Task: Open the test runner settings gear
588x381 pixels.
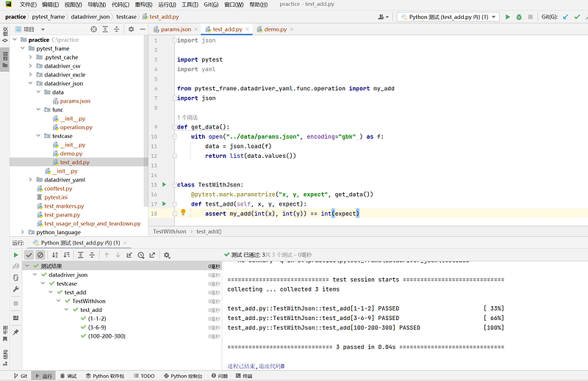Action: 167,255
